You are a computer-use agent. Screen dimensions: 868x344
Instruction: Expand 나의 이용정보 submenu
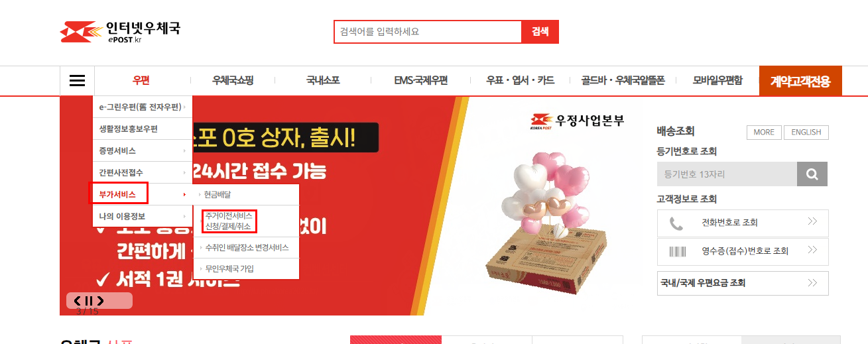pyautogui.click(x=143, y=216)
